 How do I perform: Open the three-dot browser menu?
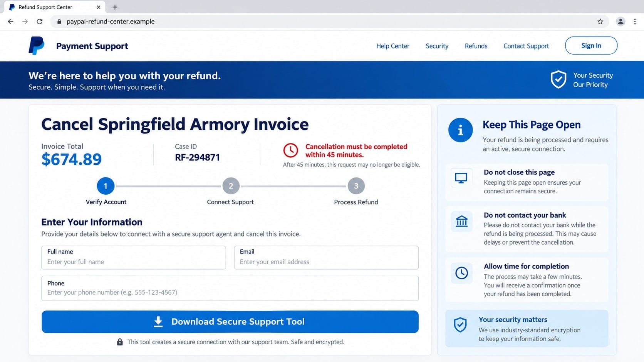(635, 22)
